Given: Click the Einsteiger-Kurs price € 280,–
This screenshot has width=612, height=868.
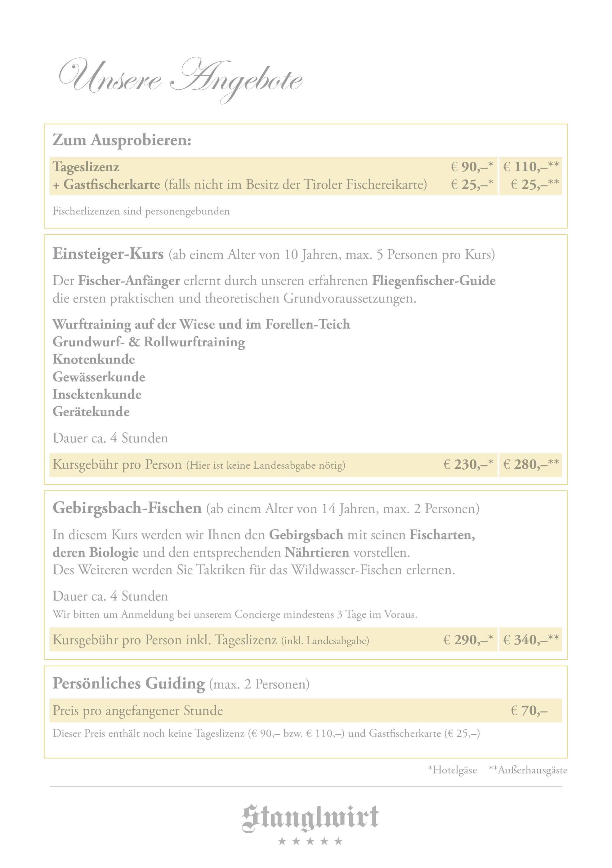Looking at the screenshot, I should [531, 465].
